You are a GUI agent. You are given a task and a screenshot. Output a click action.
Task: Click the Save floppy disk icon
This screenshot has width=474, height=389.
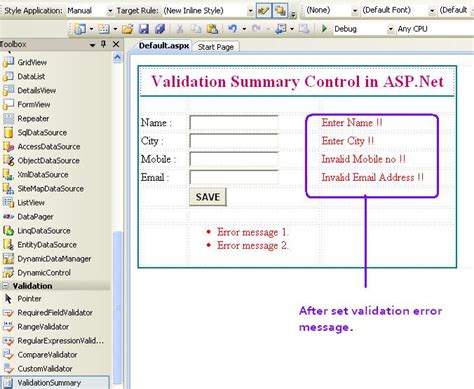pos(144,29)
